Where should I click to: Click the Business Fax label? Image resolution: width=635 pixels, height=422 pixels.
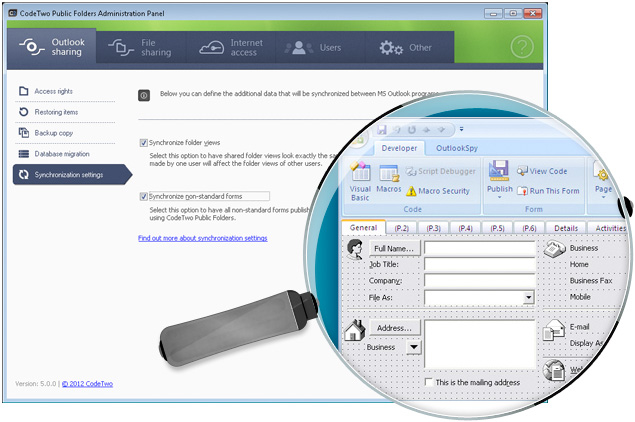[x=590, y=281]
